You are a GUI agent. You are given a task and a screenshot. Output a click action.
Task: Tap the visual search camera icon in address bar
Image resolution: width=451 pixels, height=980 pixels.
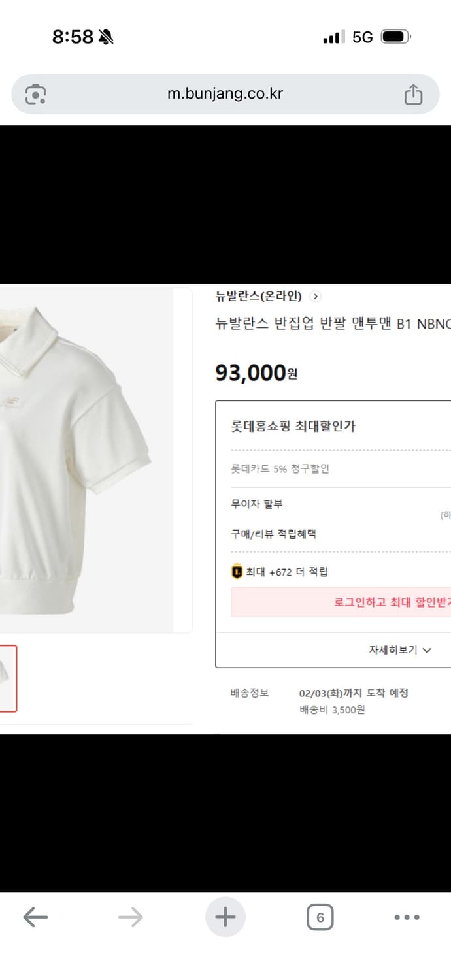coord(36,93)
